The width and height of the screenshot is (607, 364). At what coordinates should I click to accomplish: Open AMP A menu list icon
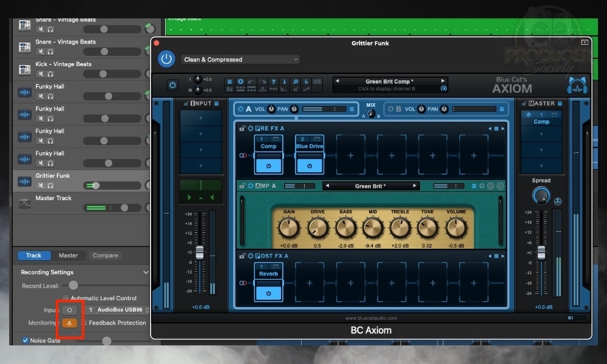pos(474,186)
